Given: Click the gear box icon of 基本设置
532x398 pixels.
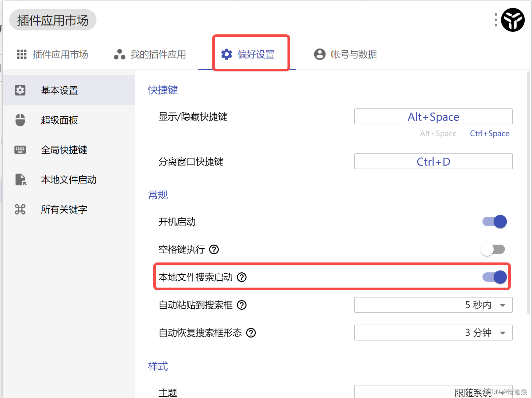Looking at the screenshot, I should 20,90.
